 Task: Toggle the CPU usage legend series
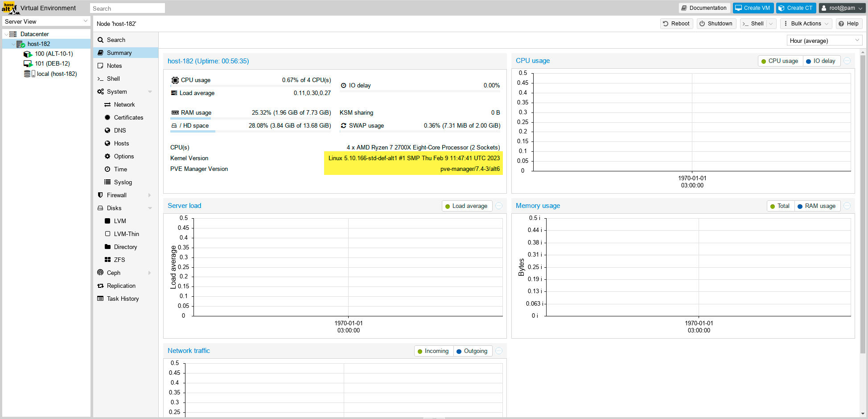click(780, 61)
